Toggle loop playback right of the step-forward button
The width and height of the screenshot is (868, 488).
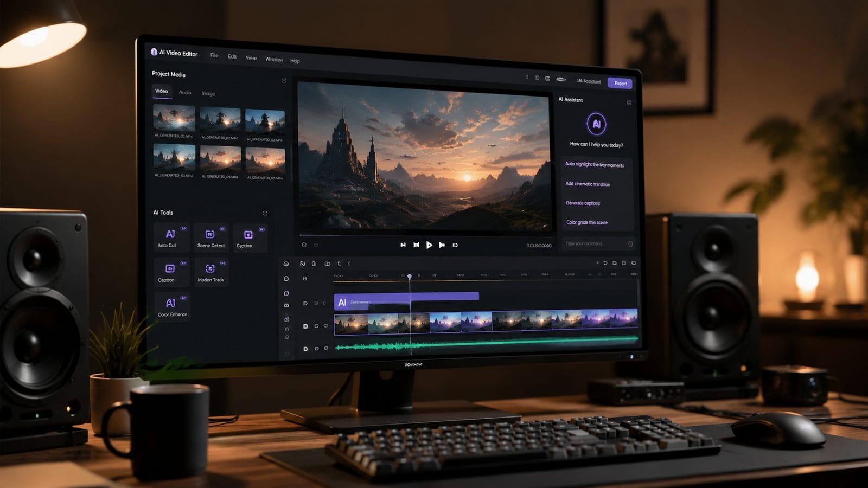[455, 245]
